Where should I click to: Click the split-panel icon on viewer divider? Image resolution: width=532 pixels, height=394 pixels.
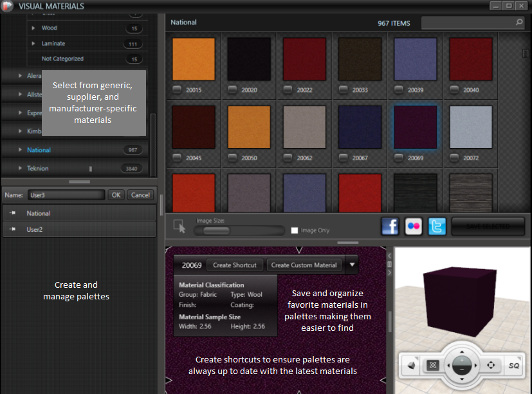pos(389,264)
